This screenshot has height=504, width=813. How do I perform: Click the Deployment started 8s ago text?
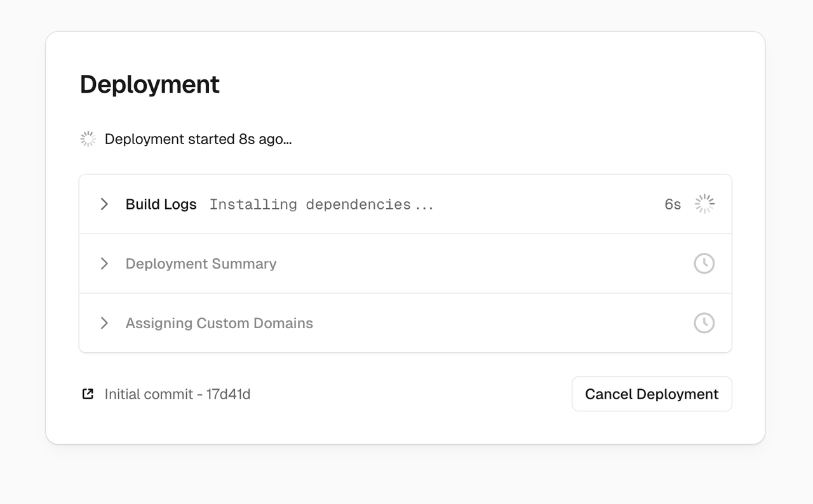pos(198,139)
